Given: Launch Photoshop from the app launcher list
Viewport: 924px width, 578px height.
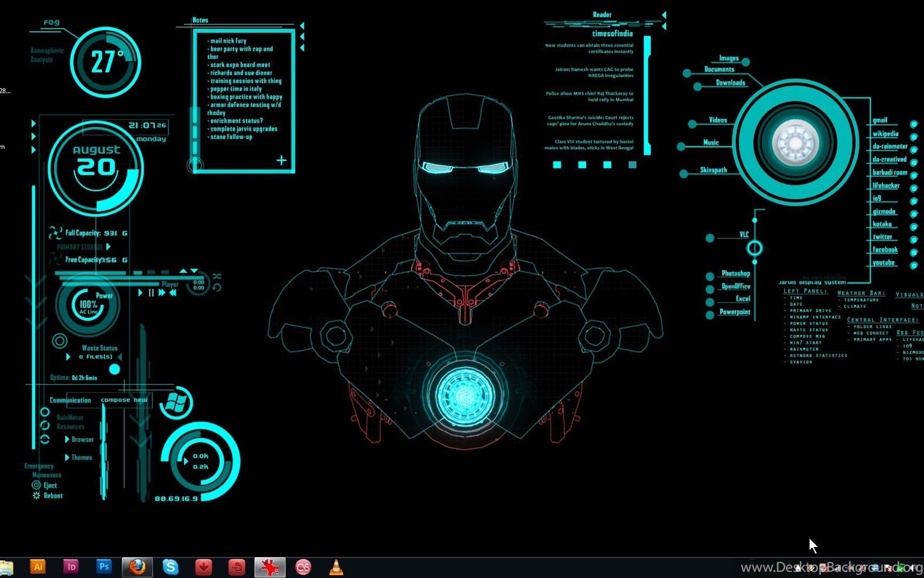Looking at the screenshot, I should click(x=735, y=274).
